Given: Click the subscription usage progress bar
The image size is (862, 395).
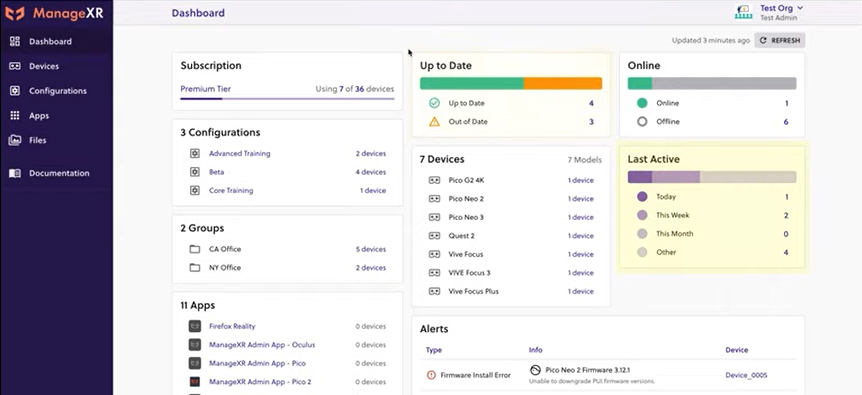Looking at the screenshot, I should pos(287,99).
